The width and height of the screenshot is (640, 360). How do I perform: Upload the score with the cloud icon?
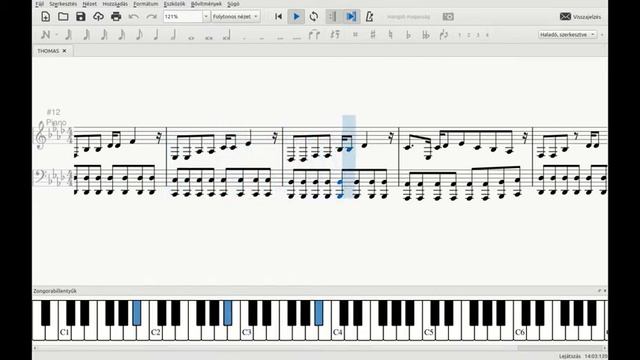tap(98, 17)
